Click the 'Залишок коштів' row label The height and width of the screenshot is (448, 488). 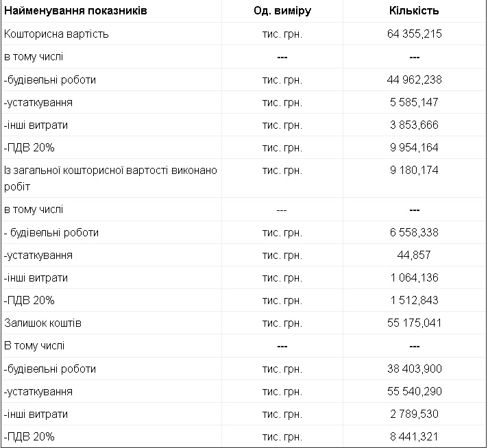42,323
